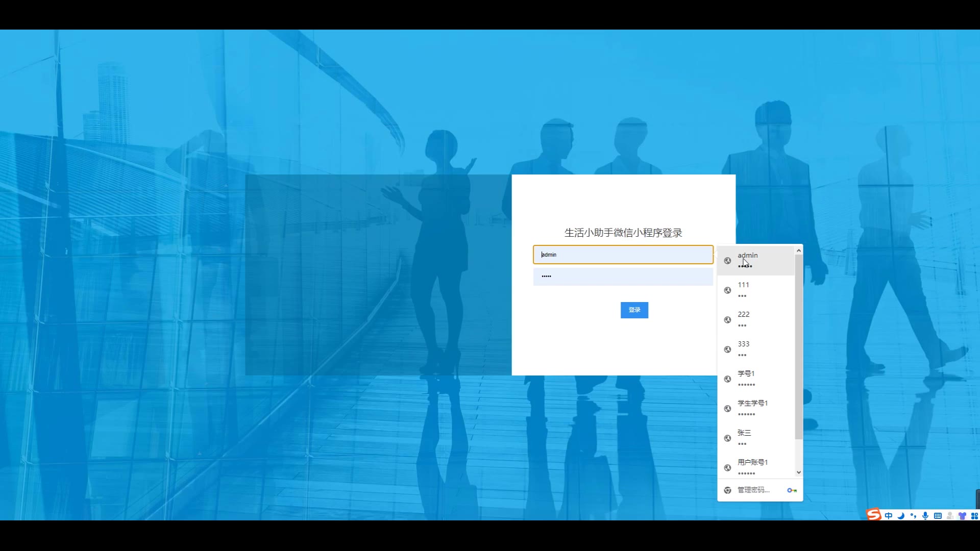Click the 生活小助手微信小程序登录 title
This screenshot has height=551, width=980.
click(623, 233)
